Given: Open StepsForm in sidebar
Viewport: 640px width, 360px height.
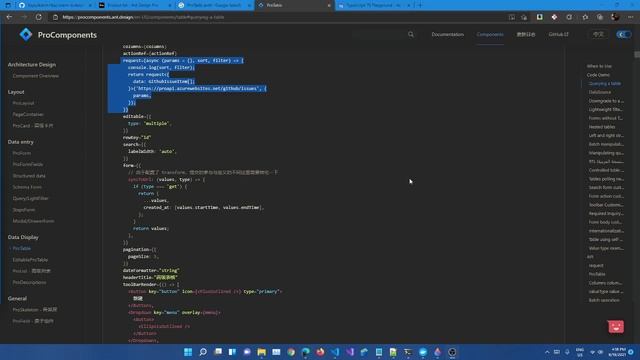Looking at the screenshot, I should point(24,210).
